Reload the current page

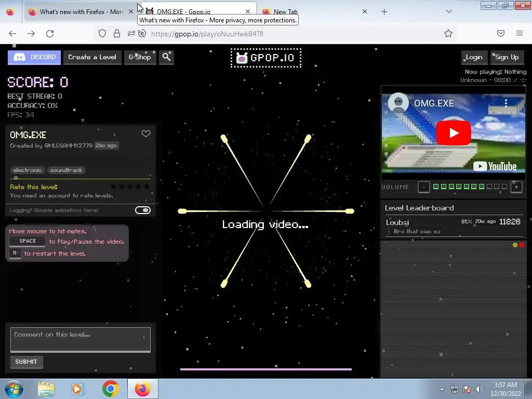pos(50,34)
